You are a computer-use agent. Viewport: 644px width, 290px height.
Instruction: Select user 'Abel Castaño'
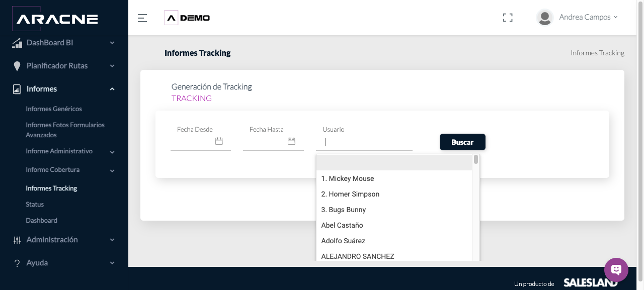[394, 225]
